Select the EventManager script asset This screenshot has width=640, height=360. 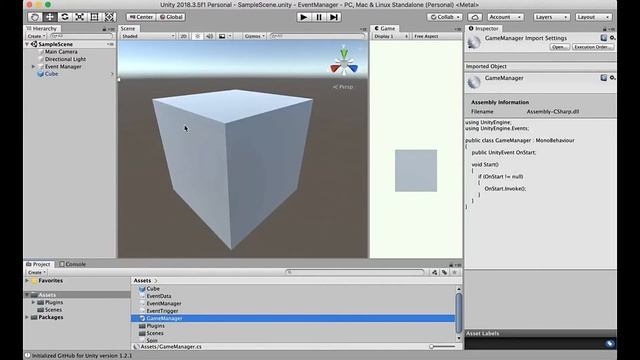point(164,304)
